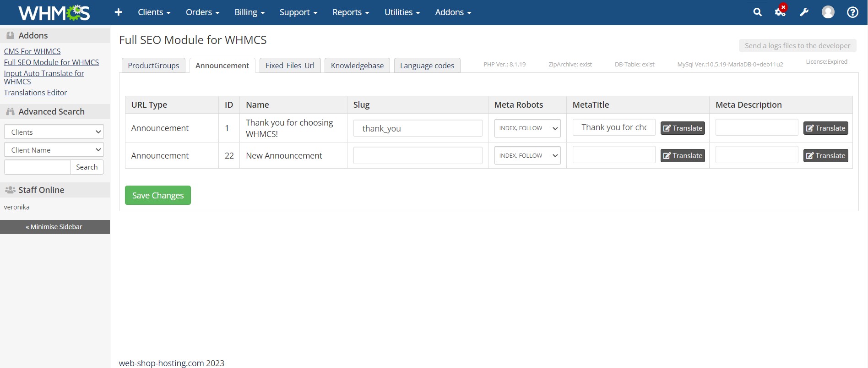Click 'MySql Ver.' status text
The image size is (868, 368).
point(730,64)
